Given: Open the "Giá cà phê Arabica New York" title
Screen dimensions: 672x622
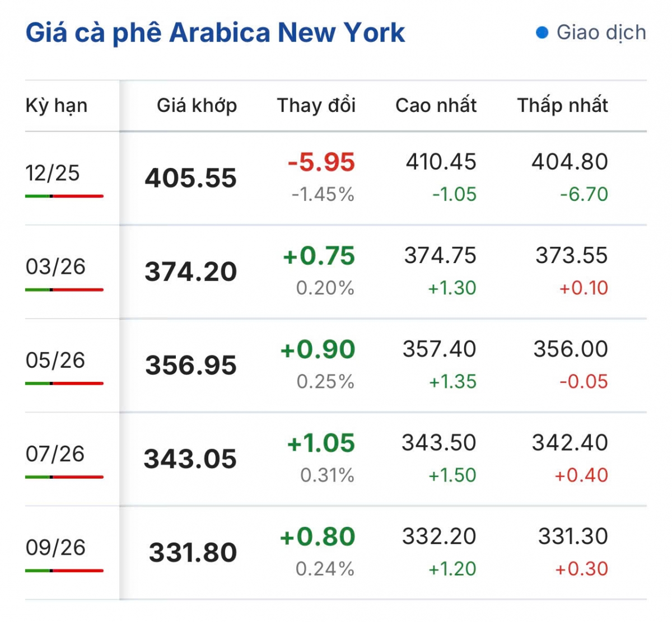Looking at the screenshot, I should pos(215,32).
